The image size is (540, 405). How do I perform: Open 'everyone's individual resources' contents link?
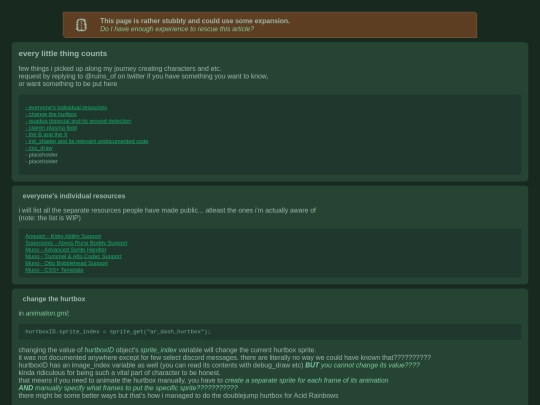point(66,107)
